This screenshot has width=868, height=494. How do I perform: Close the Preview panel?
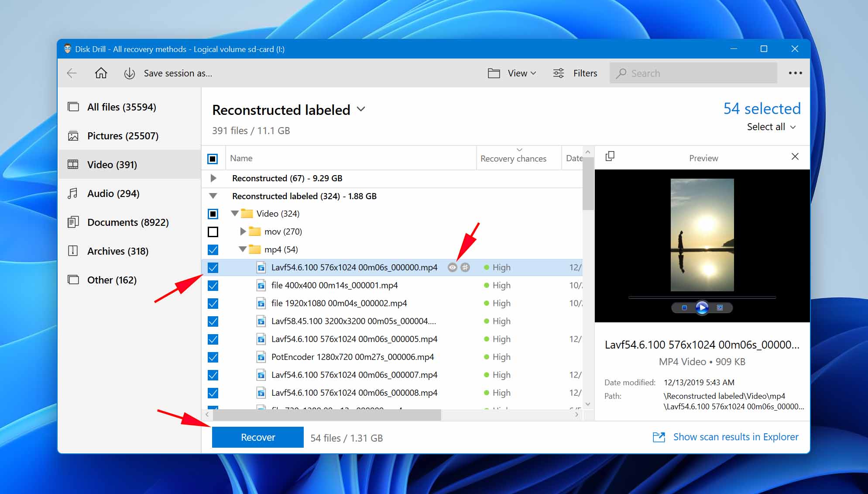tap(795, 156)
